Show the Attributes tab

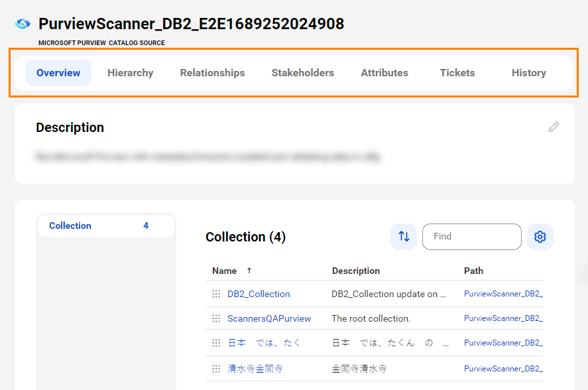pos(384,73)
